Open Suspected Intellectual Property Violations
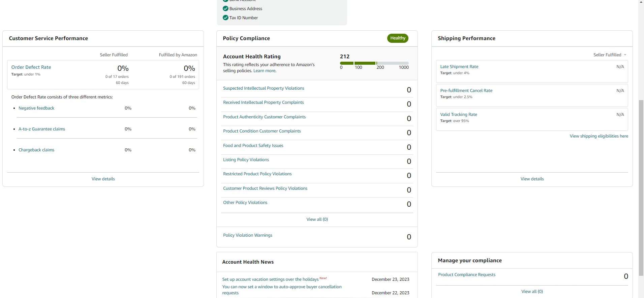 tap(264, 88)
